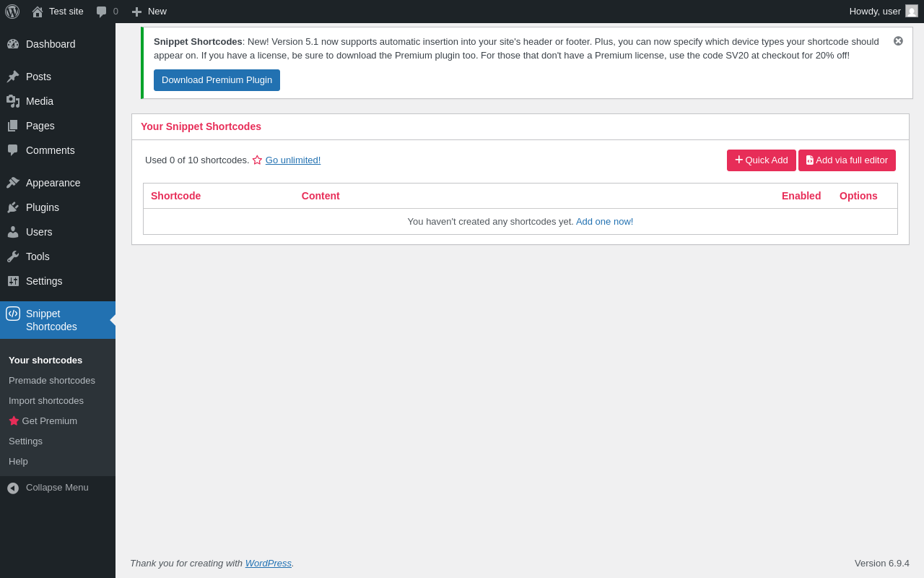Viewport: 924px width, 578px height.
Task: Open the Get Premium submenu item
Action: point(43,420)
